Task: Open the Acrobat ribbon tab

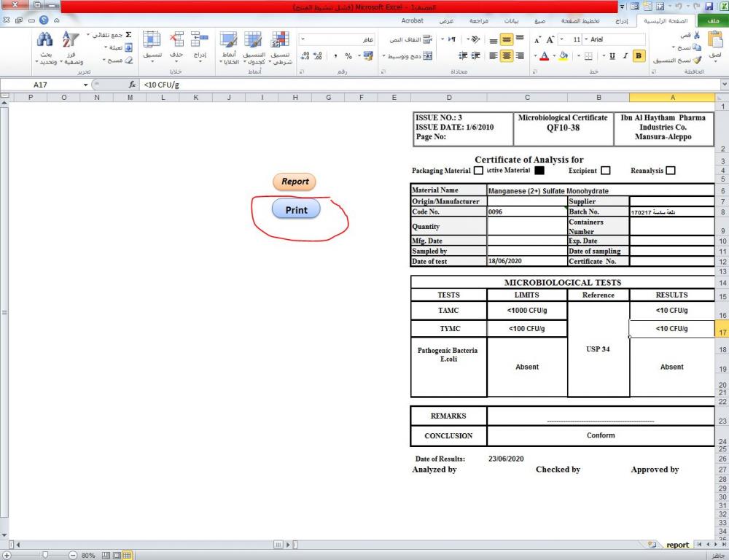Action: [413, 21]
